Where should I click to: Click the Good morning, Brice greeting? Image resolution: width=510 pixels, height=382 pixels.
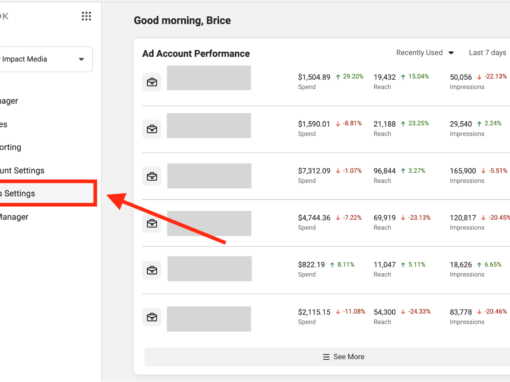(182, 21)
